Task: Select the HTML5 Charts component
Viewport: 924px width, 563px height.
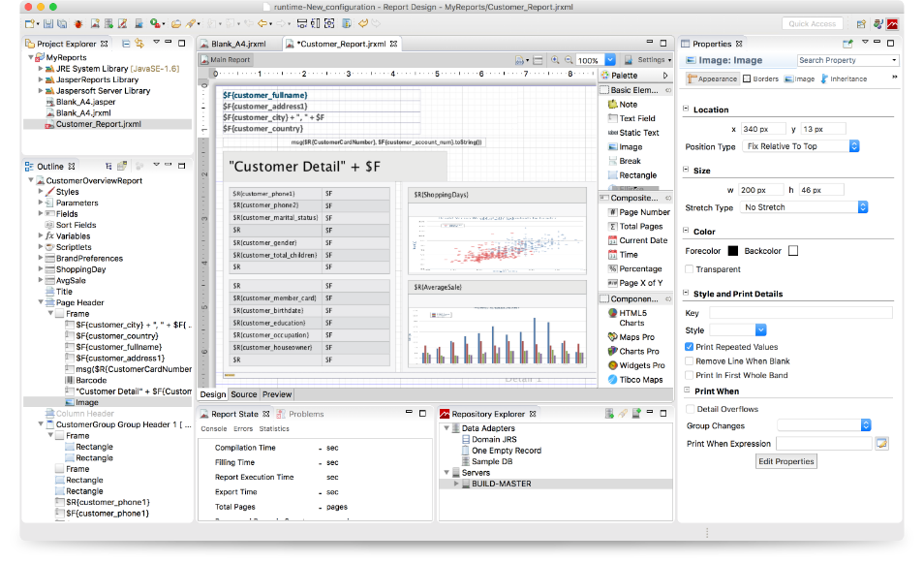Action: pyautogui.click(x=631, y=317)
